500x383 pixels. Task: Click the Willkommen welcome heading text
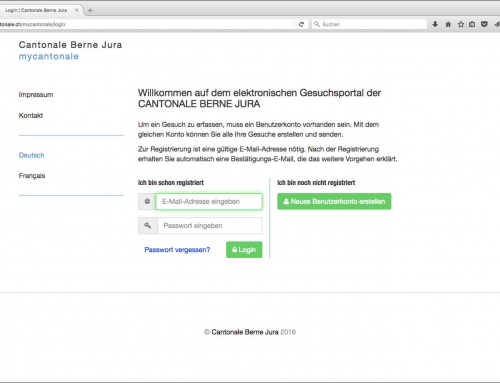coord(259,98)
